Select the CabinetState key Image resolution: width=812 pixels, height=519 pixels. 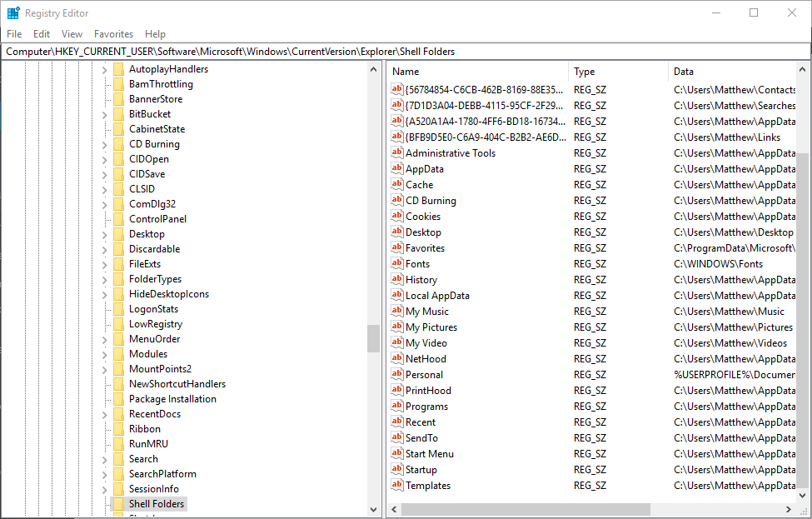coord(157,129)
